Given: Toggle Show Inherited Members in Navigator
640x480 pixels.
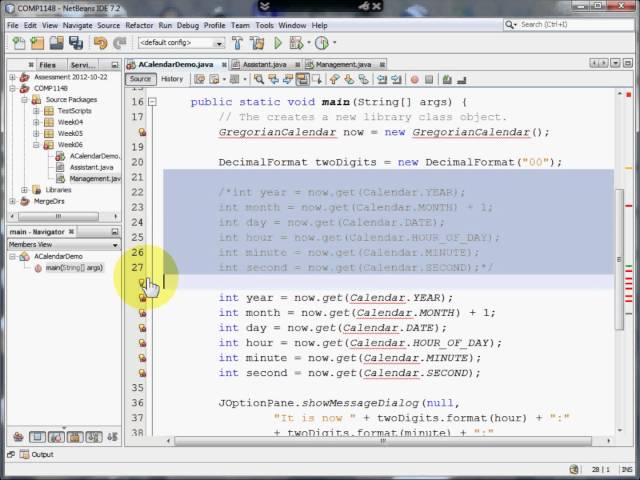Looking at the screenshot, I should (18, 437).
